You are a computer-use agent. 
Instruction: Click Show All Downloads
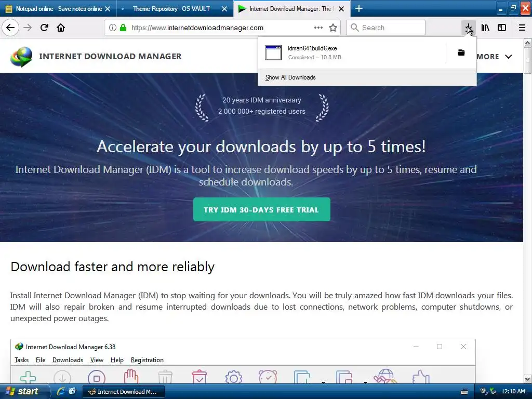pos(290,77)
